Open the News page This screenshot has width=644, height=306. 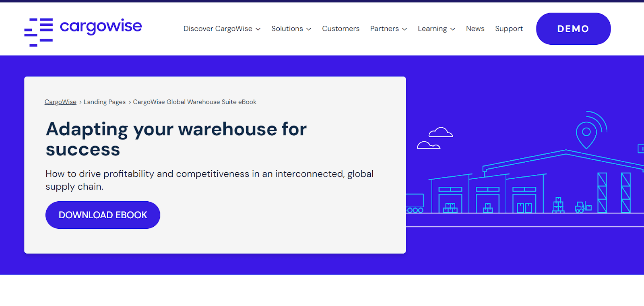[475, 29]
